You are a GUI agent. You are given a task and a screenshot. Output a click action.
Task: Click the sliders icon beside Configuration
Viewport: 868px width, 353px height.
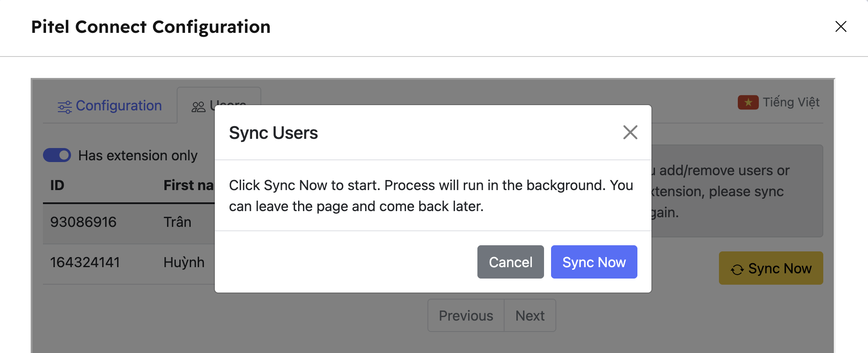pos(64,107)
